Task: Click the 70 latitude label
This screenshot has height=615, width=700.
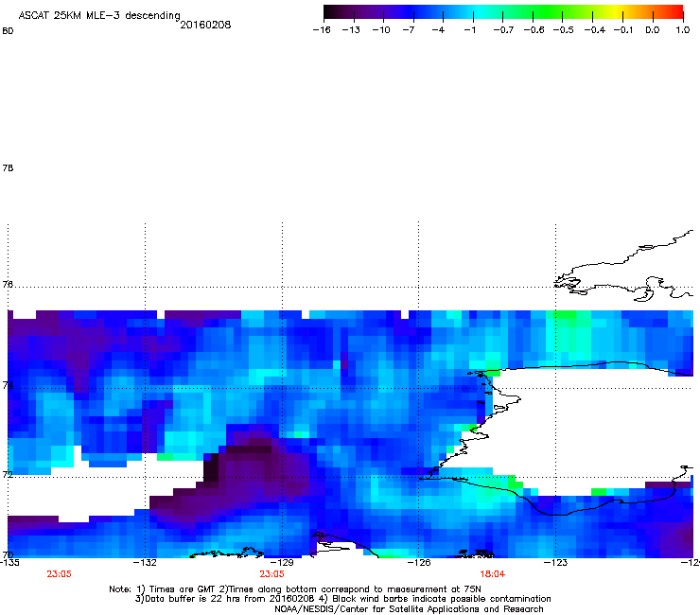Action: (x=8, y=554)
